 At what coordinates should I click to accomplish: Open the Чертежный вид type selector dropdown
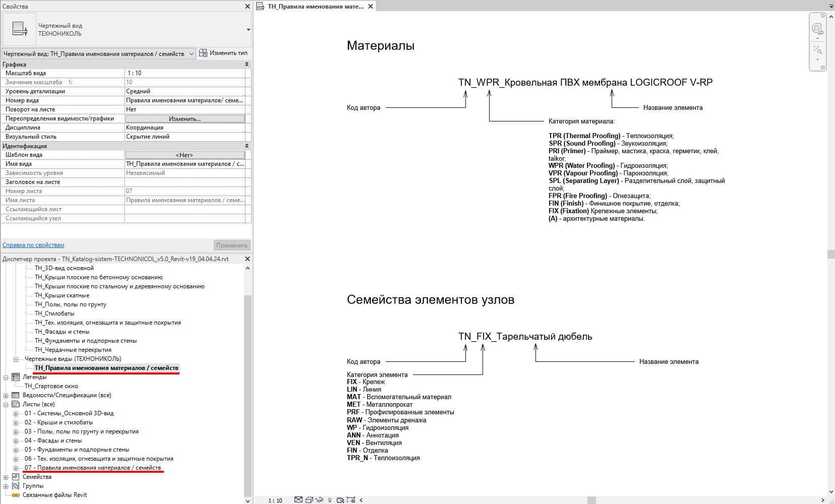[192, 52]
